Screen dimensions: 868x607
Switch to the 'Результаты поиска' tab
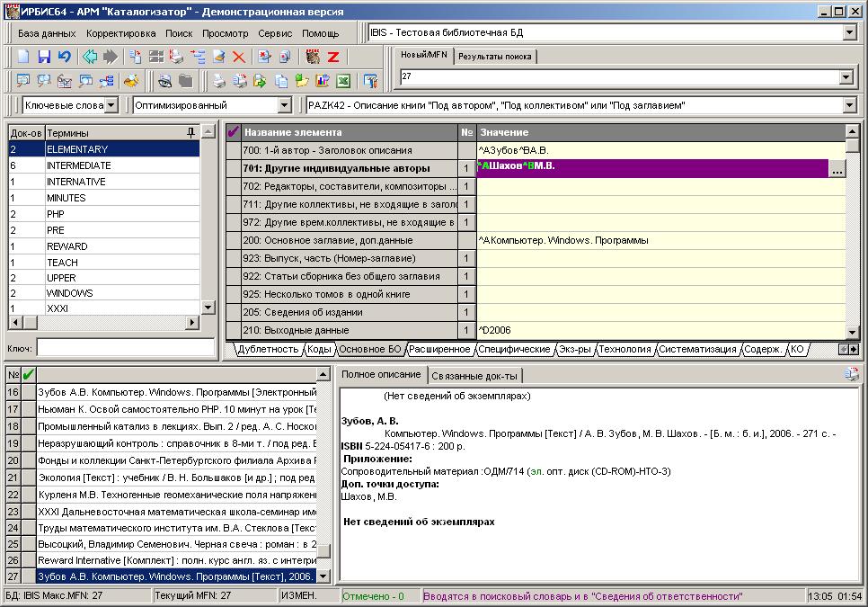tap(495, 56)
